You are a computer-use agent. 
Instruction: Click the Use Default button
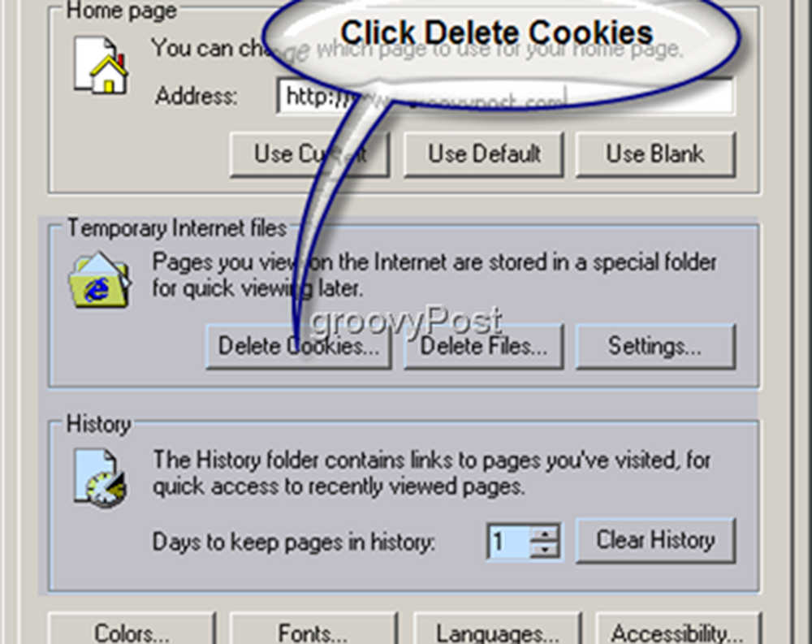click(x=484, y=154)
